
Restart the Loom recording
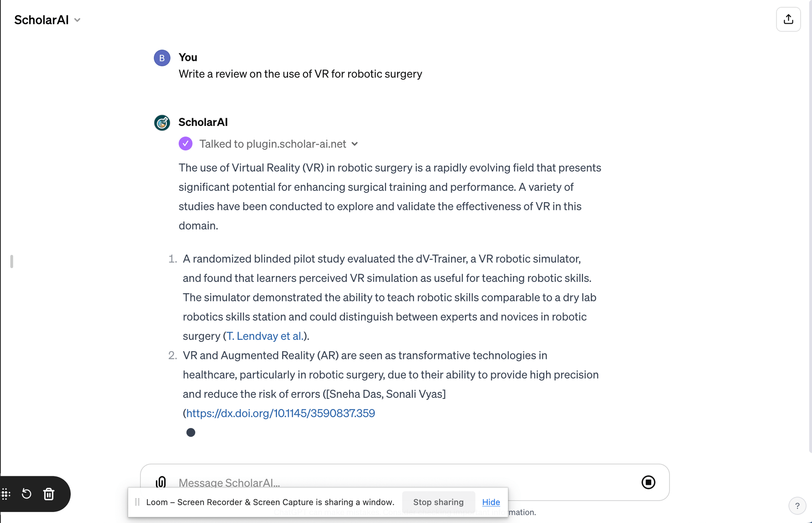[27, 494]
